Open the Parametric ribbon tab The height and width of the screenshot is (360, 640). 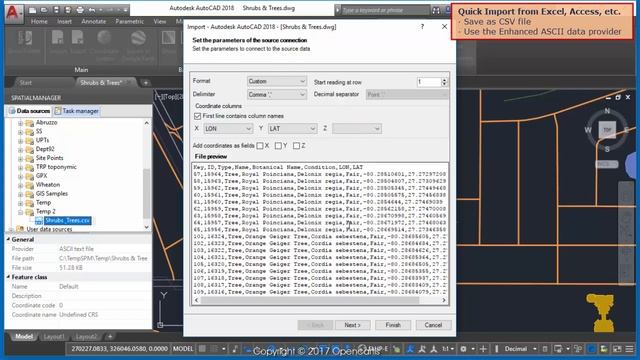(129, 21)
